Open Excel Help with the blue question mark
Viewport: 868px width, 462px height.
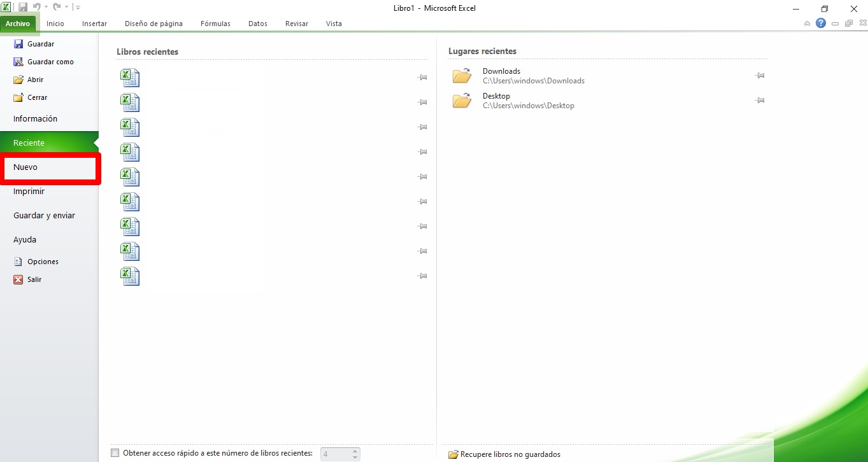[x=821, y=24]
